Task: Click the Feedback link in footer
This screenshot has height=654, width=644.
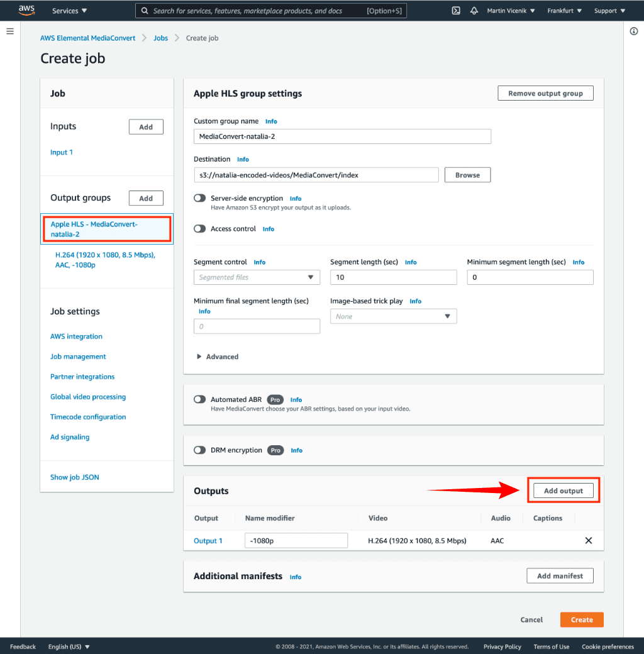Action: point(23,646)
